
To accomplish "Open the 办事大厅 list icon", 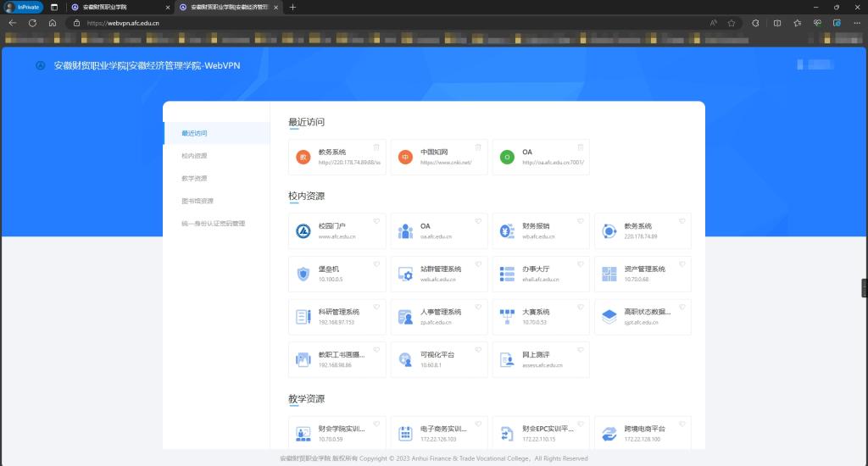I will [507, 274].
